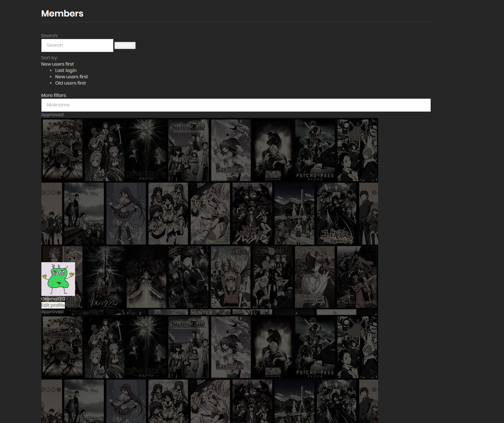Viewport: 504px width, 423px height.
Task: Click the first 'Approved' status text above covers
Action: pyautogui.click(x=52, y=115)
